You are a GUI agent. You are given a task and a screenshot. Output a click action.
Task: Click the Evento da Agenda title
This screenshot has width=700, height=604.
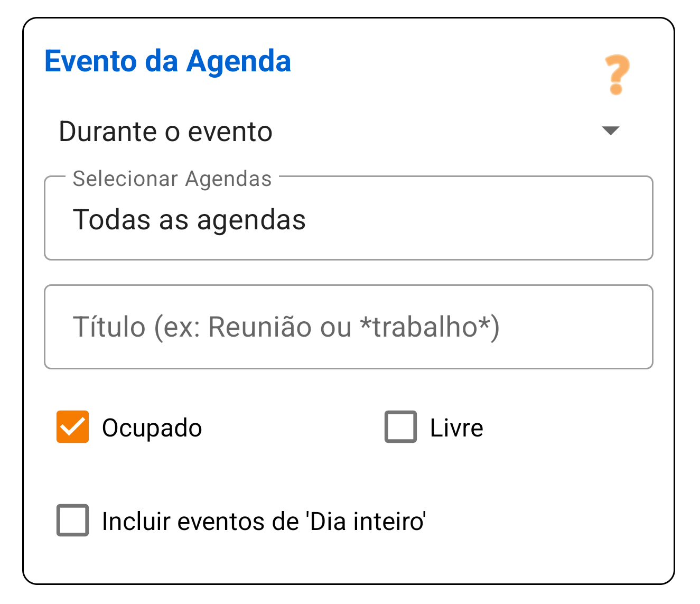click(x=168, y=61)
